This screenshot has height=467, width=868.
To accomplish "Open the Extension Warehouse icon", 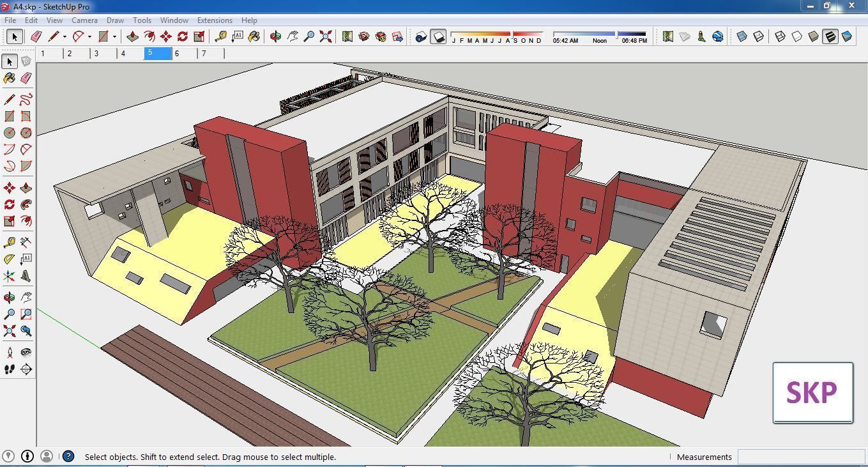I will [381, 36].
